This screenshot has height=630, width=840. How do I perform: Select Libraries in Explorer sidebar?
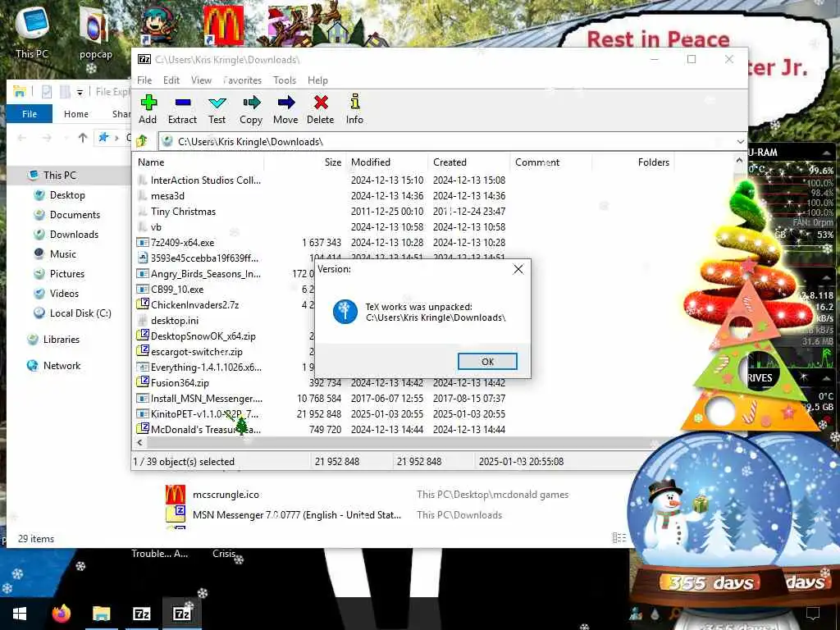(x=61, y=340)
